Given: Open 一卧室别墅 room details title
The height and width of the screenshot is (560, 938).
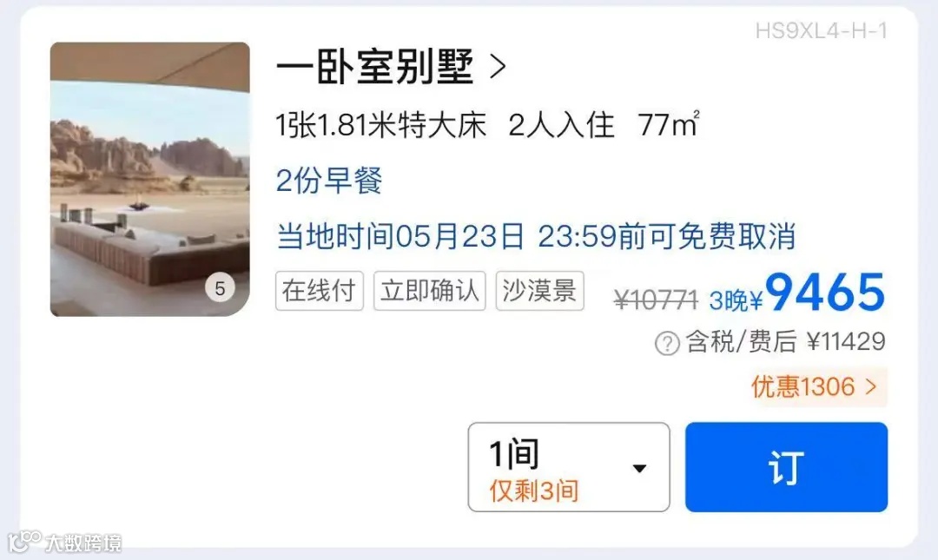Looking at the screenshot, I should tap(375, 66).
